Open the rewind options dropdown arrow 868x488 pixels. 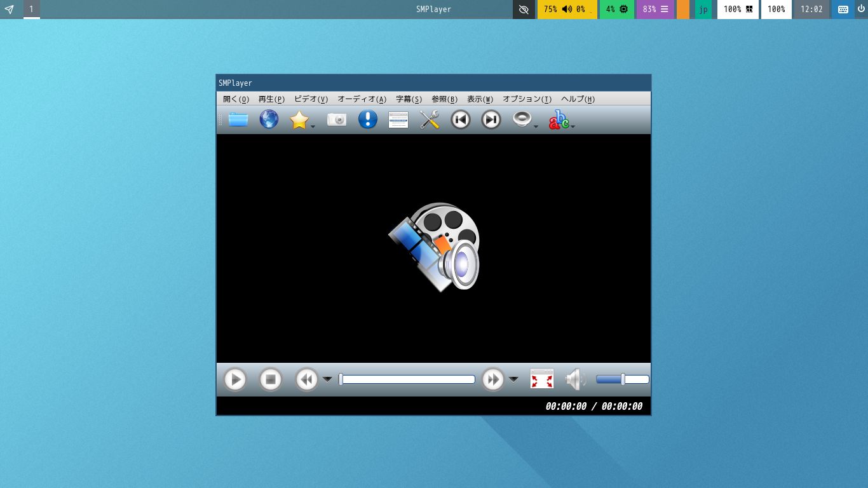[x=327, y=379]
